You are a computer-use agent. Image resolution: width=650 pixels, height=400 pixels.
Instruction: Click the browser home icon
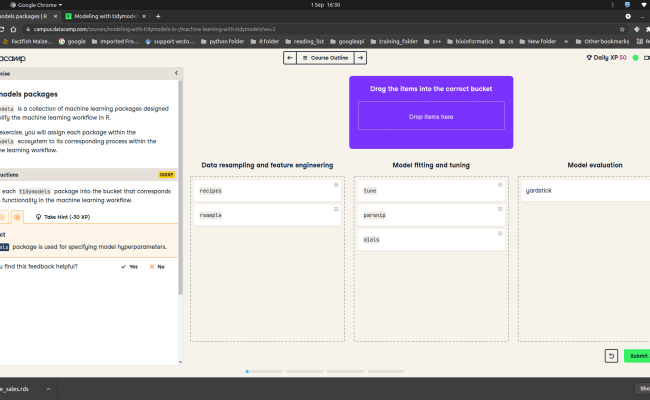(x=13, y=29)
